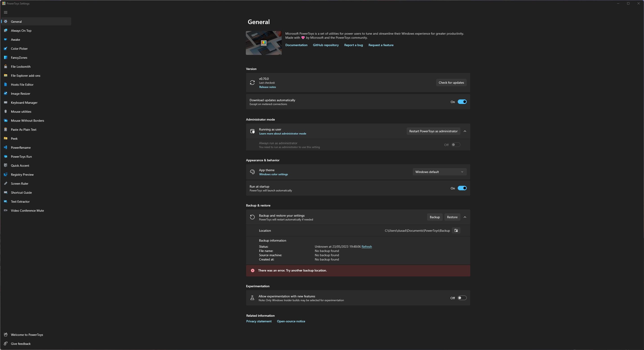This screenshot has height=350, width=644.
Task: Open Keyboard Manager from the sidebar
Action: [24, 103]
